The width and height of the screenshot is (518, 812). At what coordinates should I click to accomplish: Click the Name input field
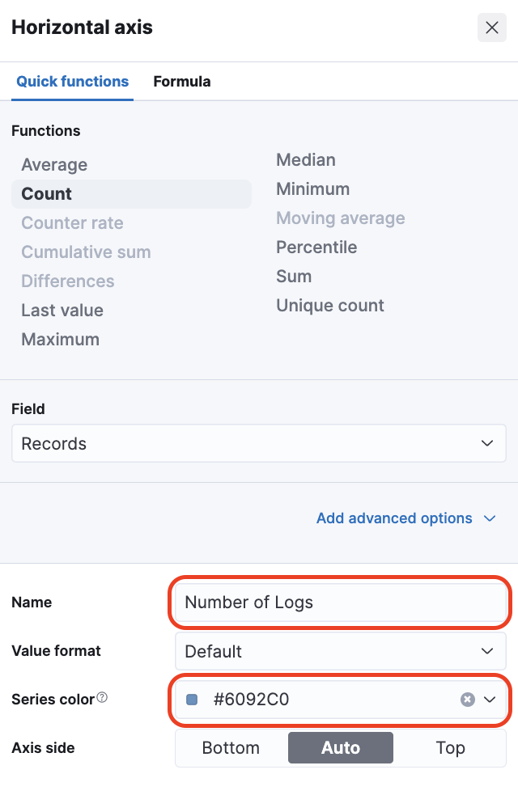(340, 603)
